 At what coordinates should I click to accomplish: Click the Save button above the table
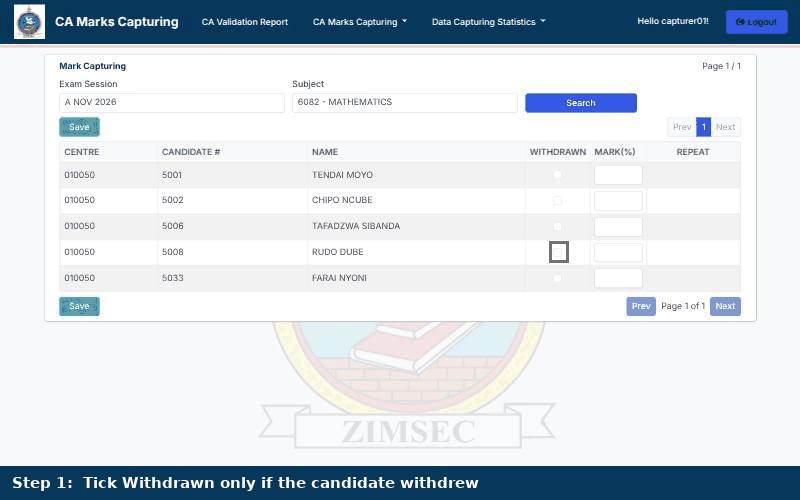point(79,127)
